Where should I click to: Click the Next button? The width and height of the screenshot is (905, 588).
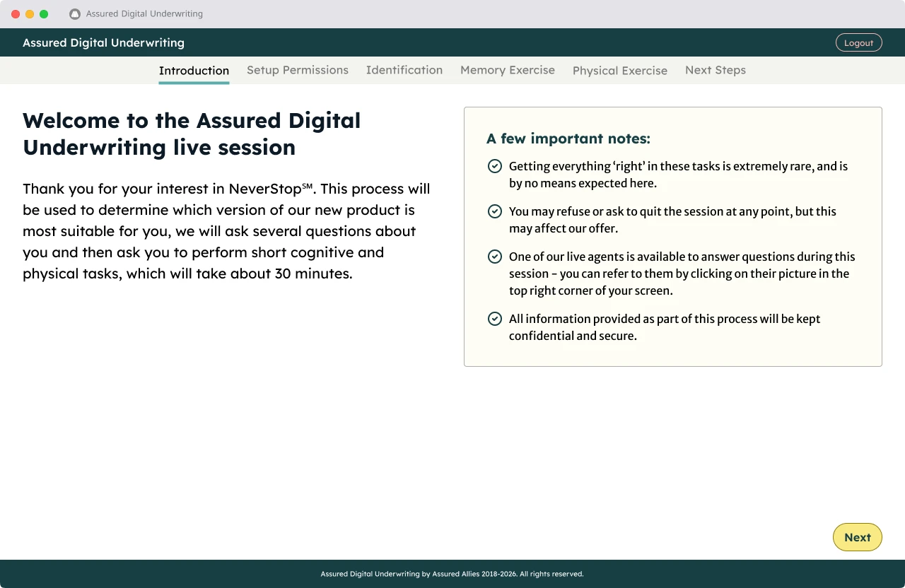(857, 537)
